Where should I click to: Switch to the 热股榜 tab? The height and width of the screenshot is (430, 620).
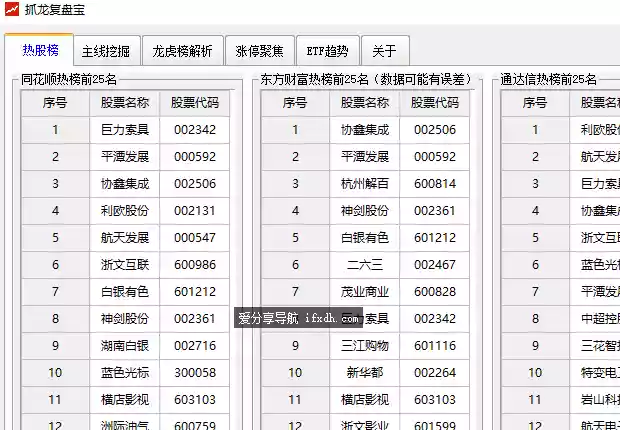point(39,49)
